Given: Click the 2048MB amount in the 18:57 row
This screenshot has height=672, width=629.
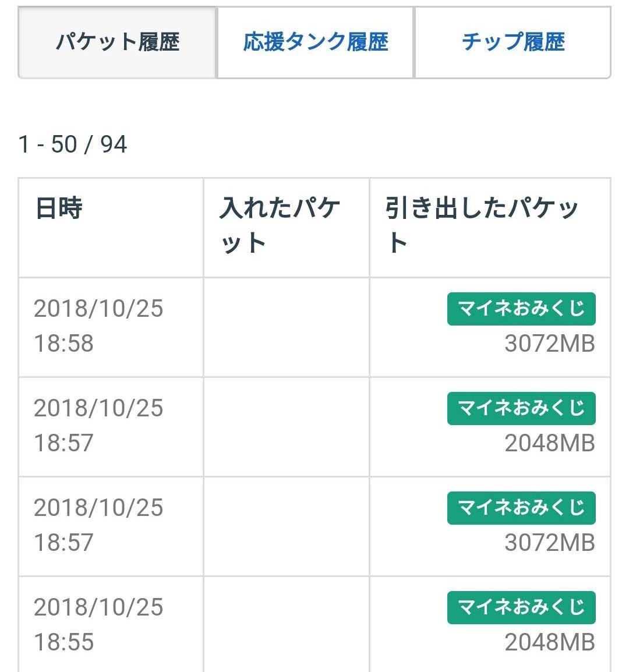Looking at the screenshot, I should point(549,443).
